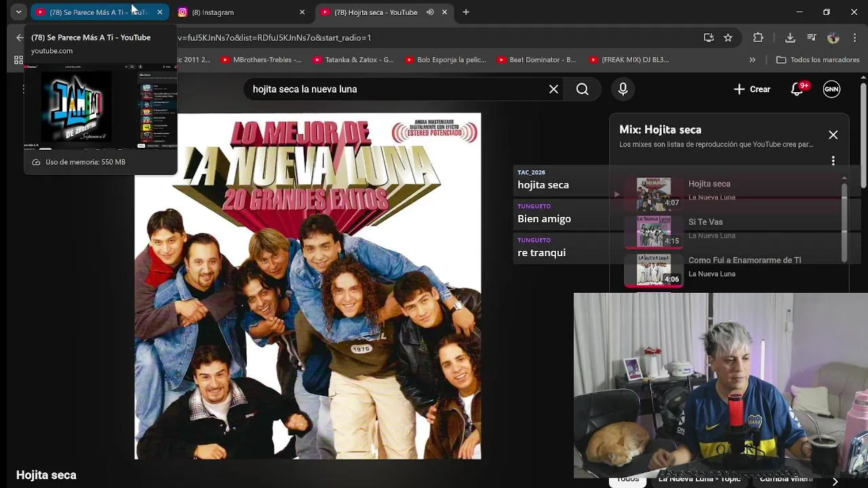Go back with the browser back arrow
The image size is (868, 488).
(19, 38)
